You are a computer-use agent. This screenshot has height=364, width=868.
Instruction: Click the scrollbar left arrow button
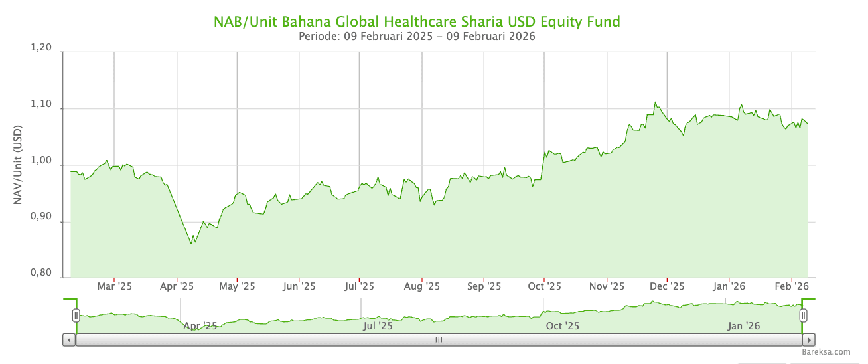point(69,339)
